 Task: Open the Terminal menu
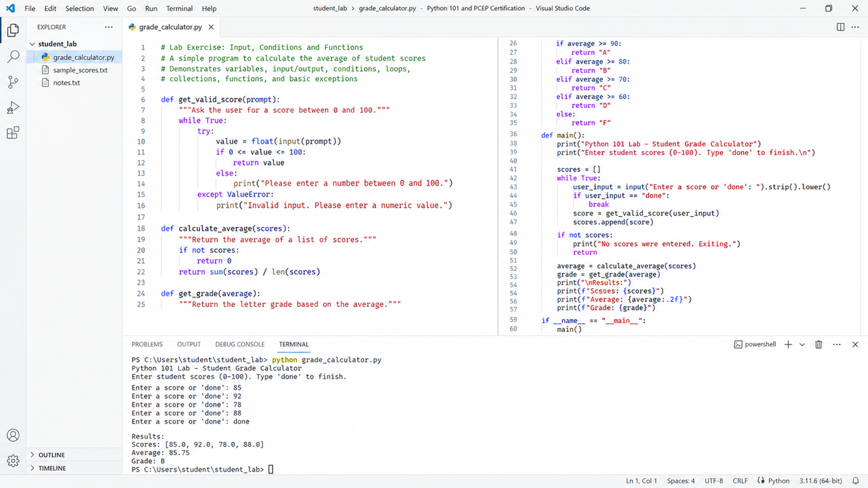pos(180,8)
